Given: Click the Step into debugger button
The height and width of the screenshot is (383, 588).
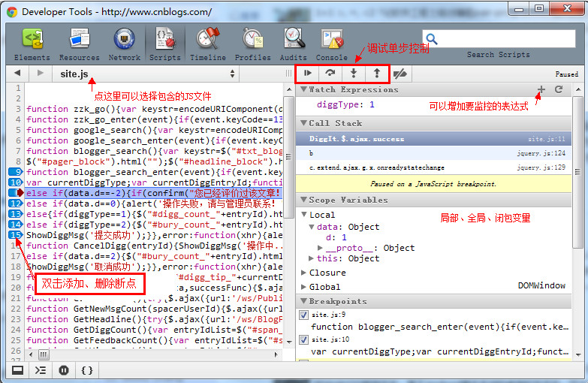Looking at the screenshot, I should pyautogui.click(x=354, y=74).
